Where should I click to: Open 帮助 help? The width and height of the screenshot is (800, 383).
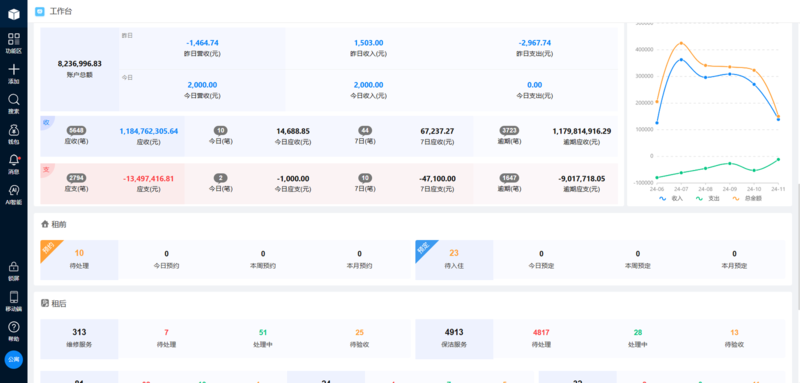tap(14, 330)
